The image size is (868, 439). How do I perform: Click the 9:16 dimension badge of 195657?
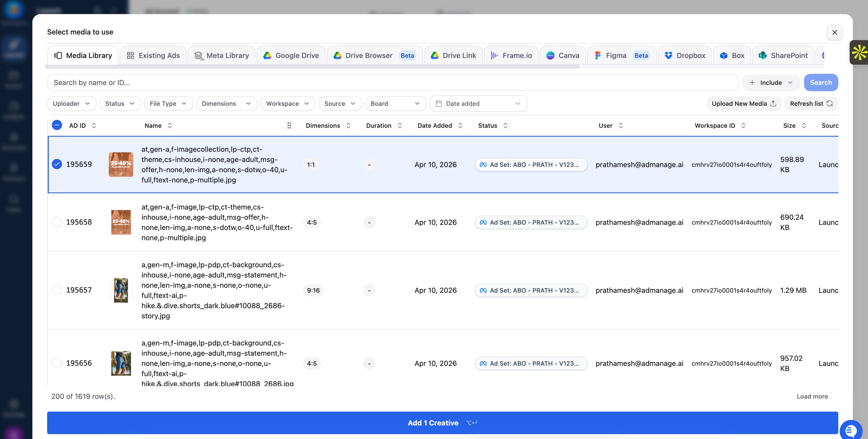point(313,290)
